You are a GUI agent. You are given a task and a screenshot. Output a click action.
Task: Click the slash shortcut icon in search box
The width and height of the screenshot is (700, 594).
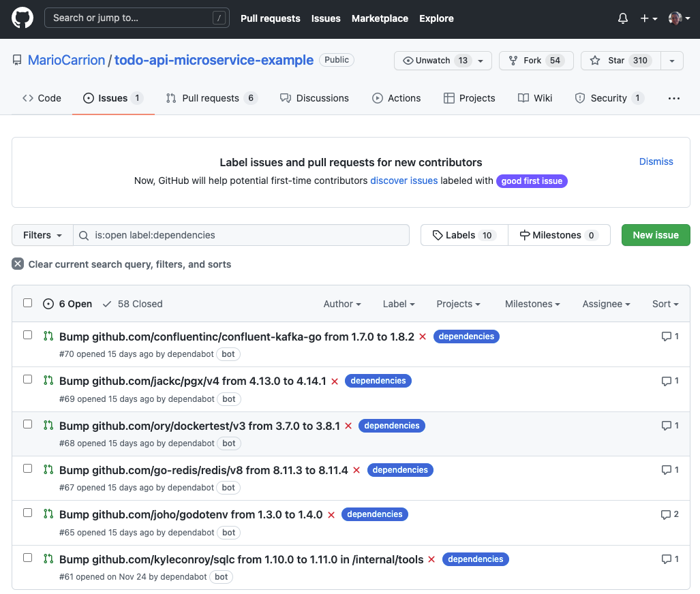[x=219, y=18]
